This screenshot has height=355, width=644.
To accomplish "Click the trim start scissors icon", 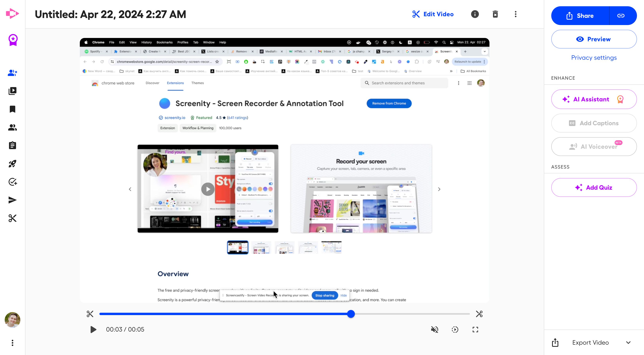I will pos(90,314).
